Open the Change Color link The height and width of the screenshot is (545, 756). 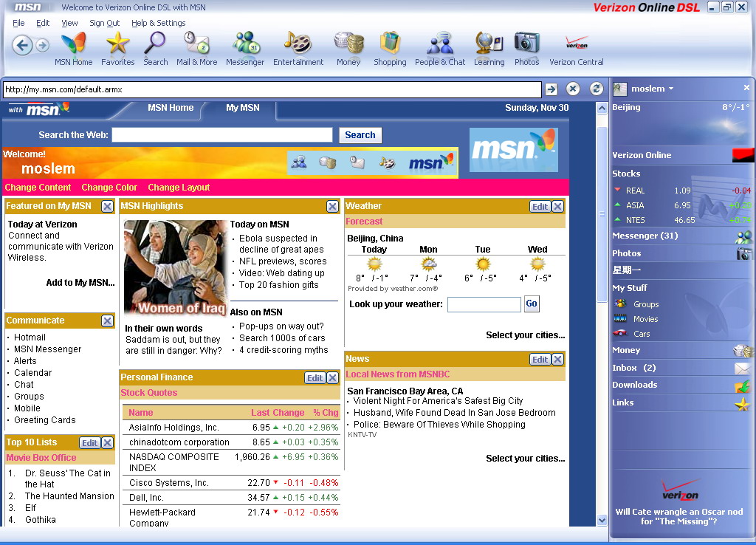[x=109, y=188]
